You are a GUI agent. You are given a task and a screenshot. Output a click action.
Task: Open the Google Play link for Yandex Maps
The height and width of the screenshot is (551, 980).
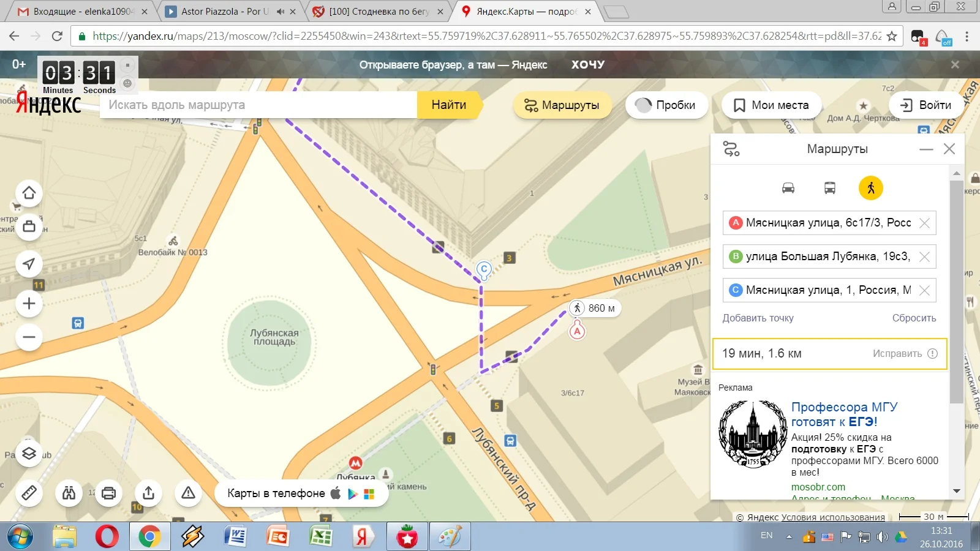(352, 493)
